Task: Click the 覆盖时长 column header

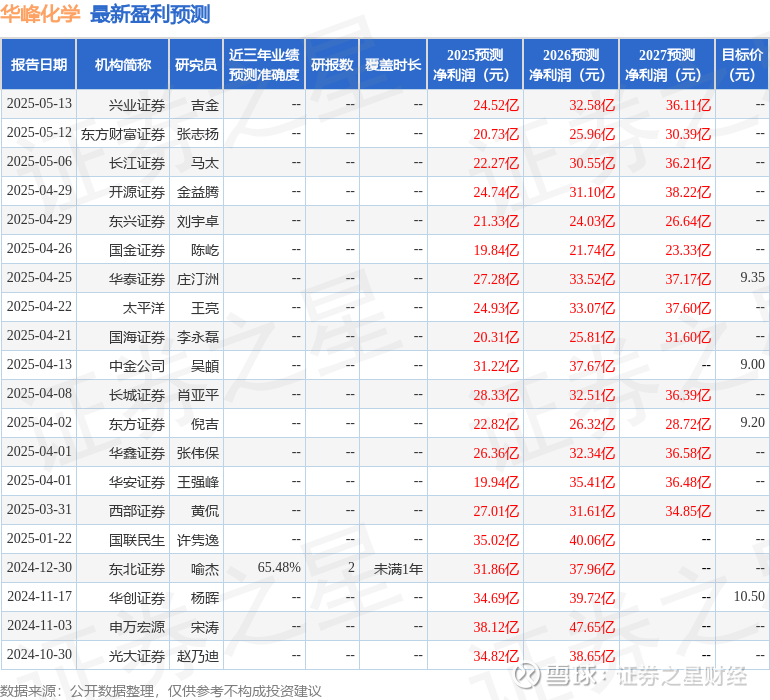Action: coord(393,64)
